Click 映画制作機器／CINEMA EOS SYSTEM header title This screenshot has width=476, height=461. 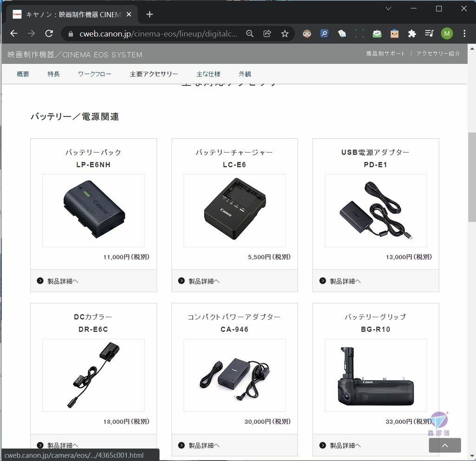coord(75,55)
